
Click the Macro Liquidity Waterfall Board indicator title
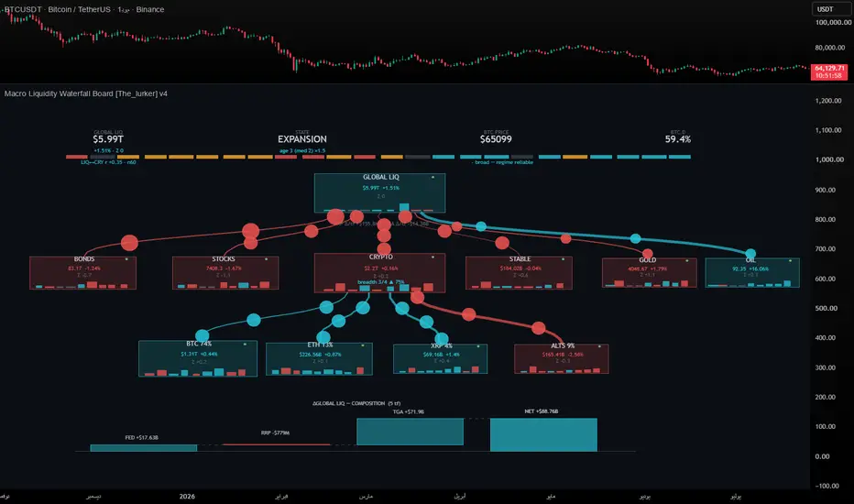click(x=86, y=93)
